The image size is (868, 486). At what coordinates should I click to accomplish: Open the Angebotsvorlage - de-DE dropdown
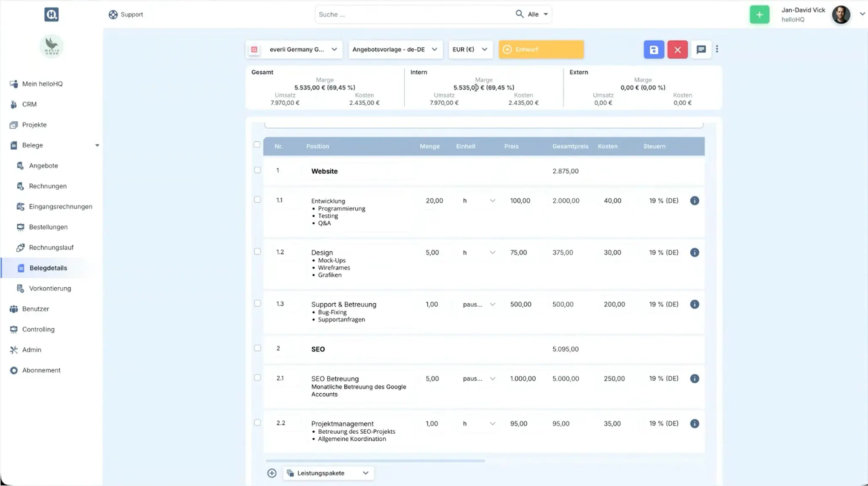395,49
